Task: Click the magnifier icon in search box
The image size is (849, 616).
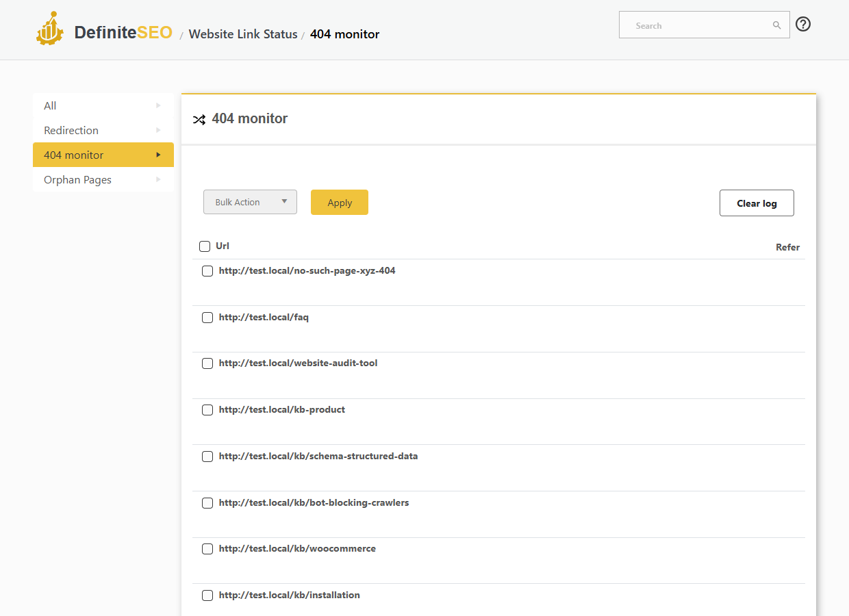Action: (777, 25)
